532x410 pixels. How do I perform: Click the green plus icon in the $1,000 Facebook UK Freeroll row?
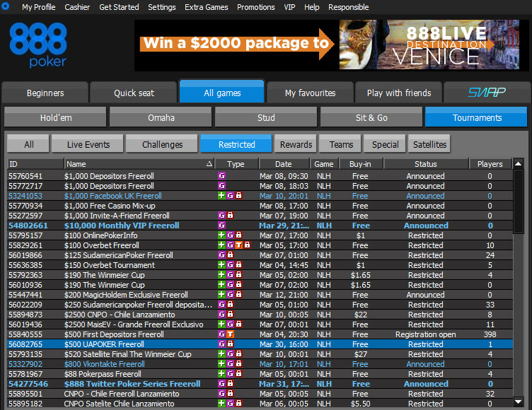[221, 195]
